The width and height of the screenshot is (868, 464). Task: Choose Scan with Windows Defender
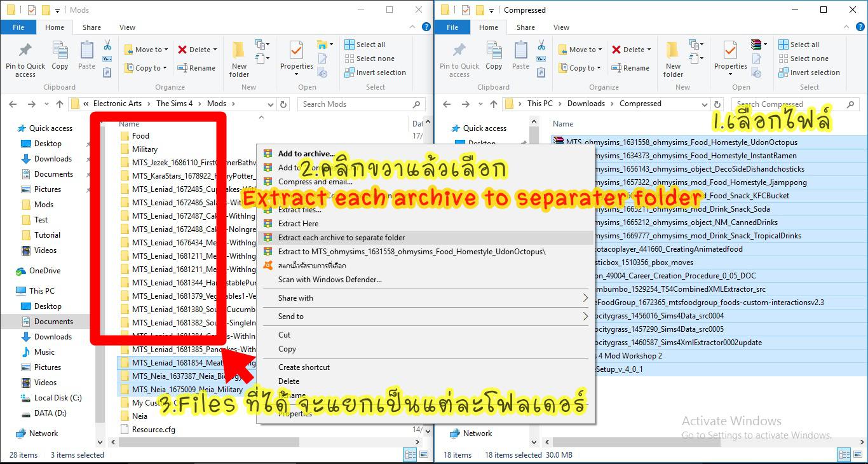[x=426, y=280]
